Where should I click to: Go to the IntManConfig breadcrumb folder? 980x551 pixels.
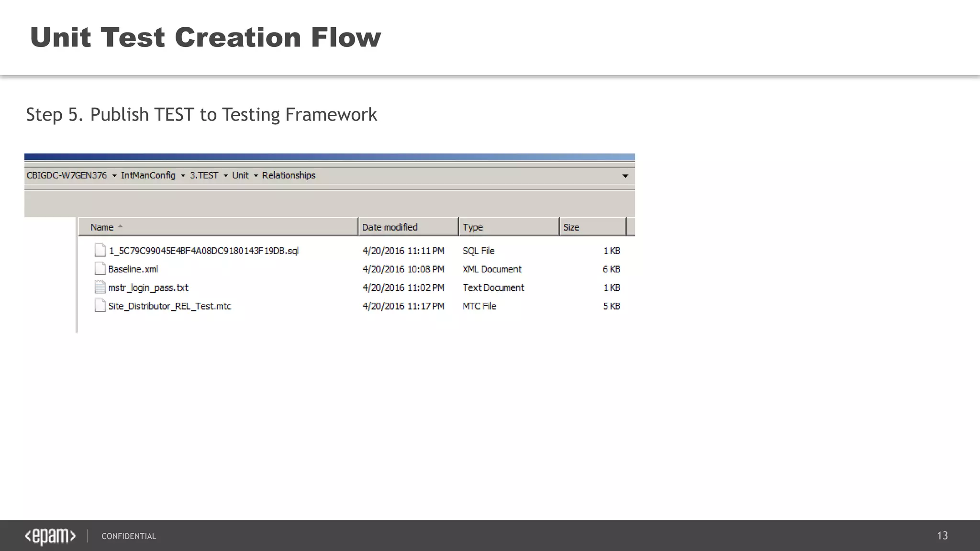pos(148,176)
